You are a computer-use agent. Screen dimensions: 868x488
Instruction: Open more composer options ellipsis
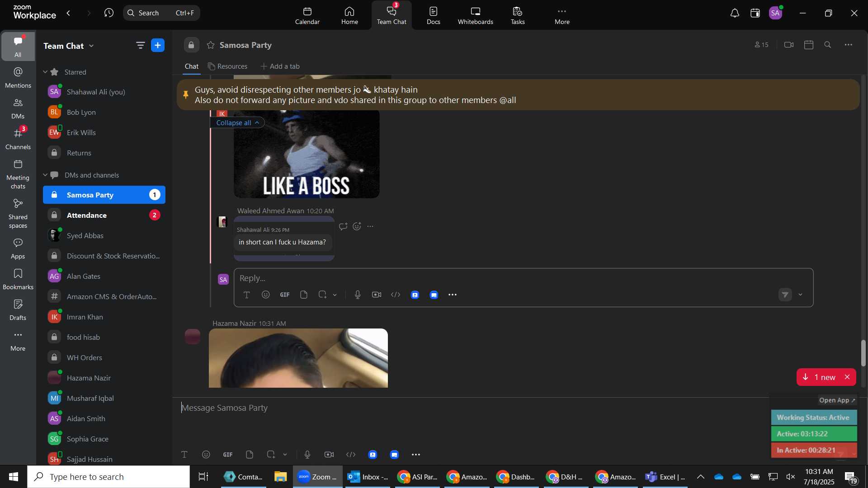(x=416, y=455)
